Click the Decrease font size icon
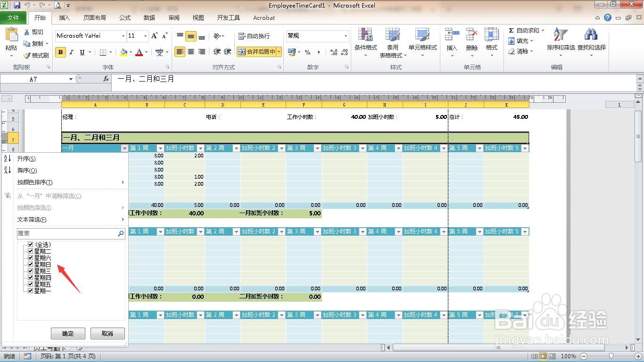The image size is (644, 362). [165, 36]
